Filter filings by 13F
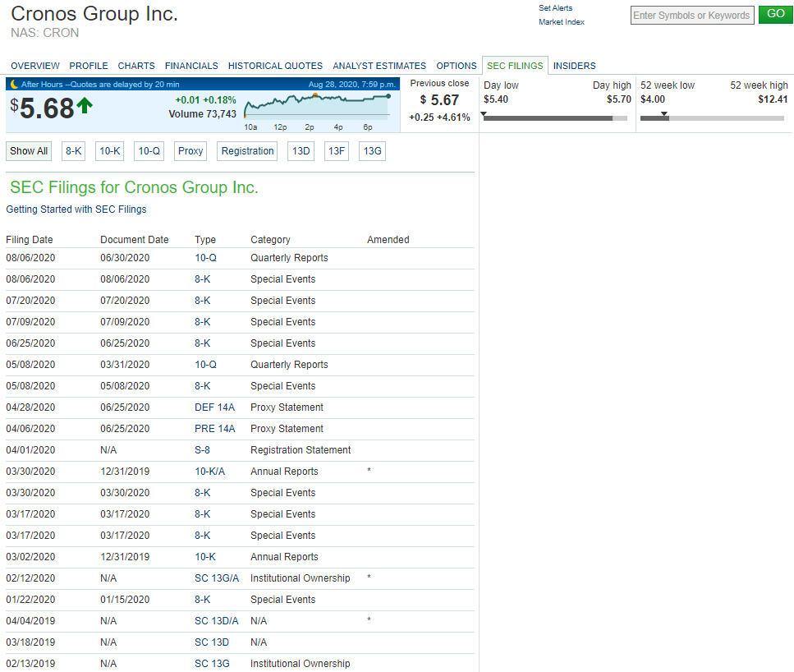 click(x=336, y=151)
